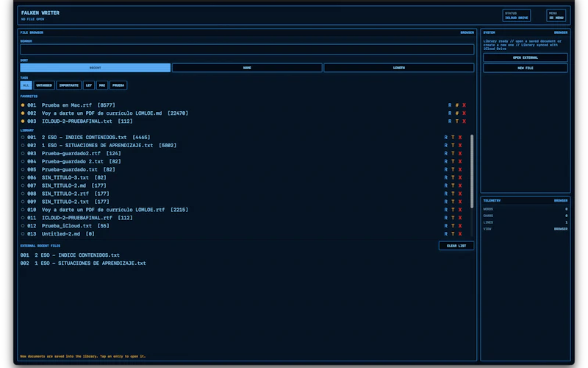588x368 pixels.
Task: Click the T icon for favorite ICLOUD-2-PRUEBAFINAL.txt
Action: pos(456,121)
